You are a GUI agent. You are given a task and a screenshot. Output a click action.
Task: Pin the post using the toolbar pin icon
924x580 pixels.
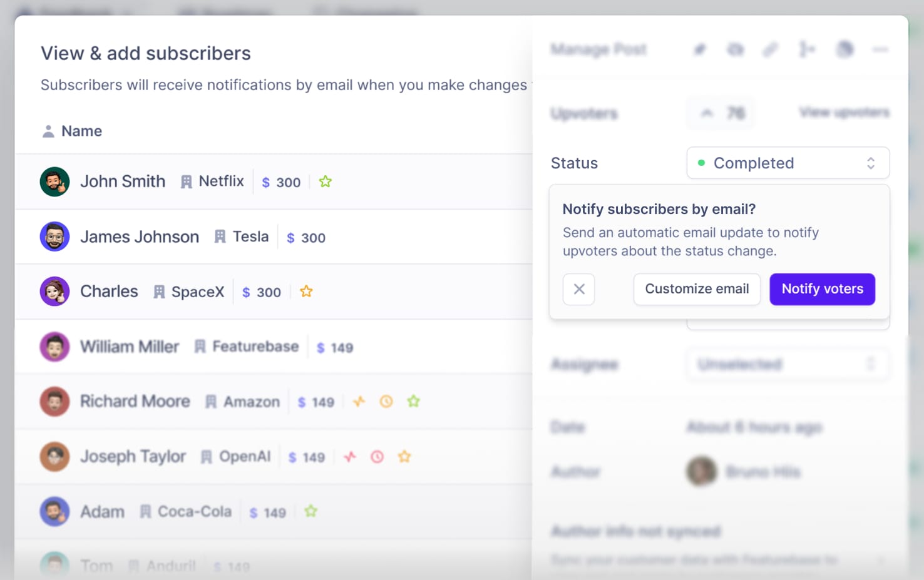pos(700,49)
